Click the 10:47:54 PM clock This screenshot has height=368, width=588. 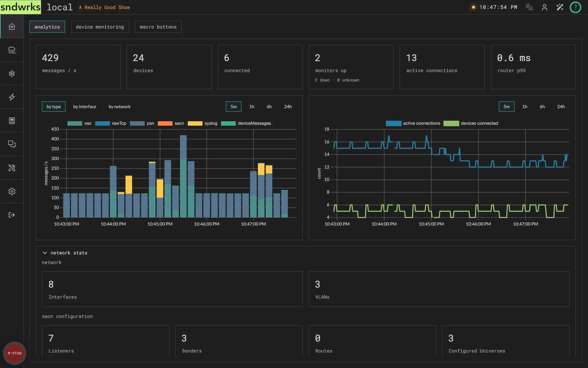tap(498, 7)
